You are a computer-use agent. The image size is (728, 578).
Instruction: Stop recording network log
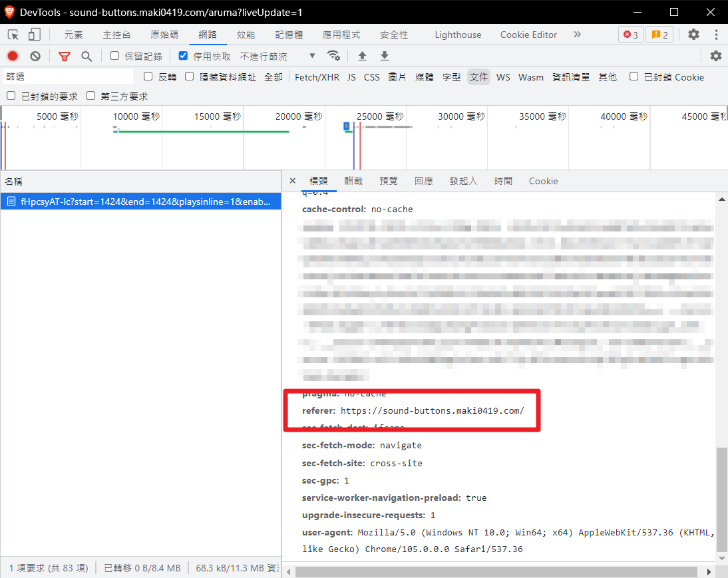(13, 57)
